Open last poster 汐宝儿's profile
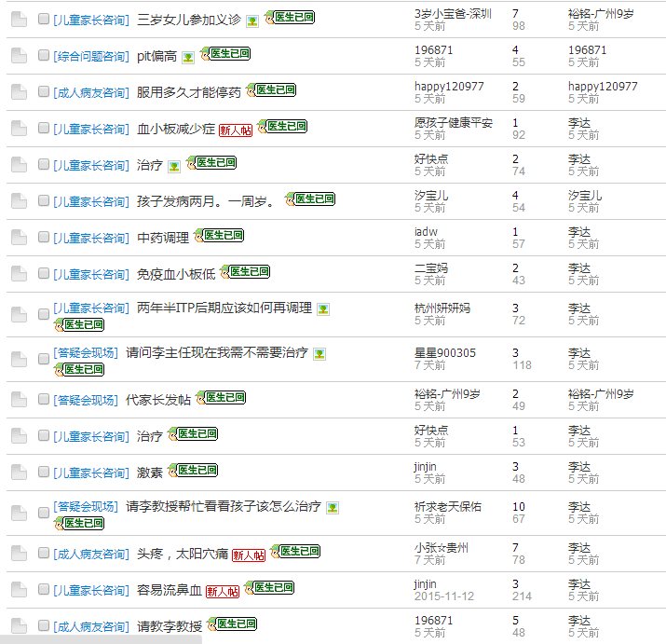 click(x=585, y=196)
